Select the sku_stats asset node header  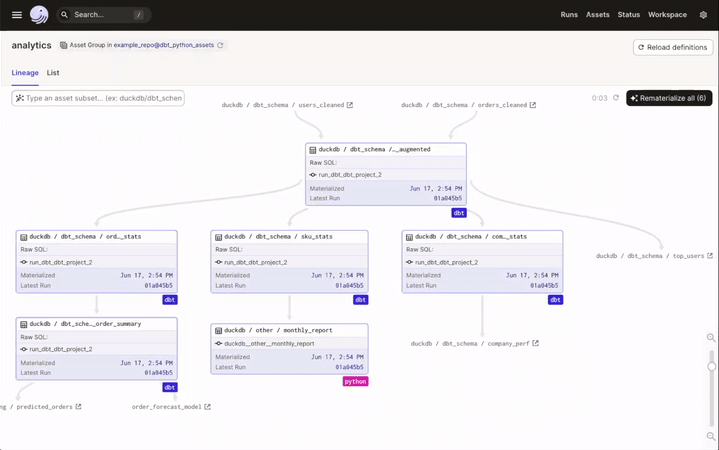[x=289, y=237]
